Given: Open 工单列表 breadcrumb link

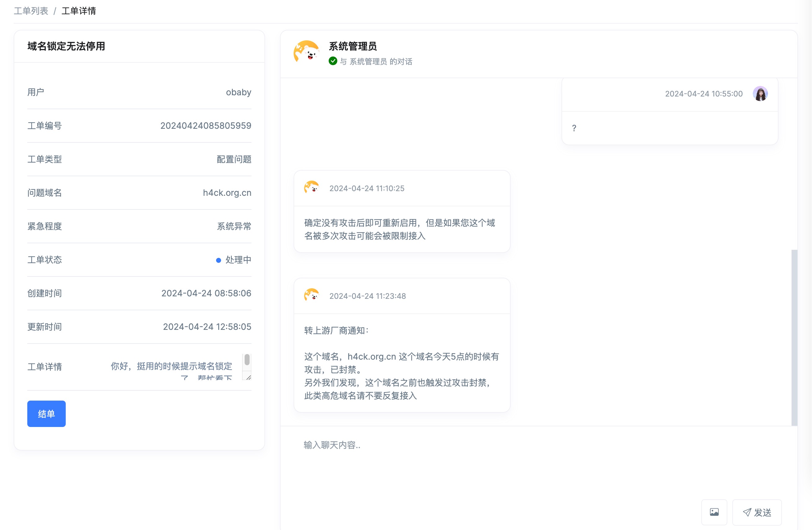Looking at the screenshot, I should 31,11.
